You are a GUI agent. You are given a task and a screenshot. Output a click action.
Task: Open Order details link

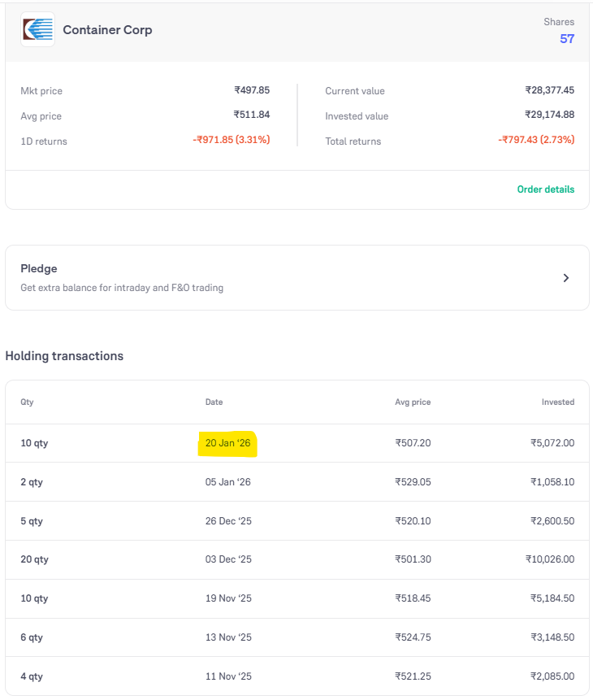(x=545, y=189)
